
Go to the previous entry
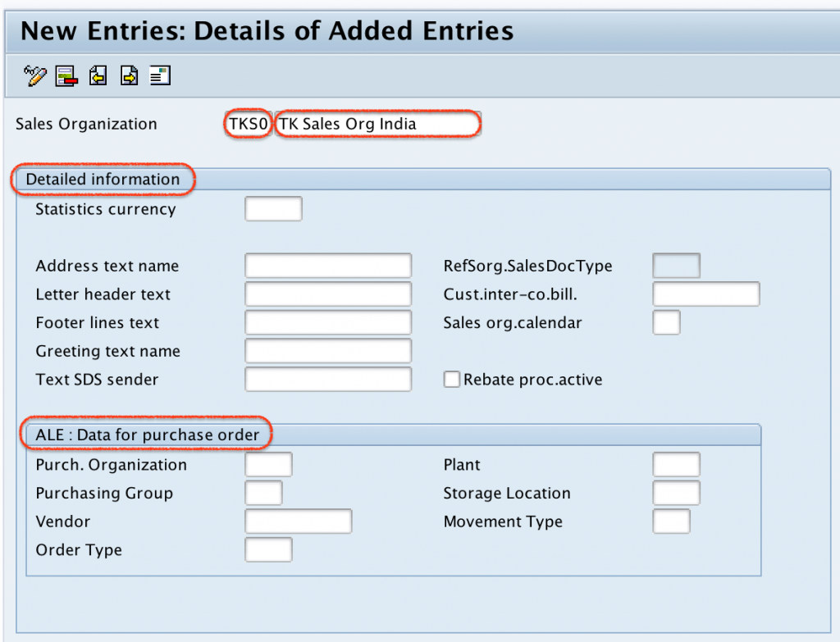click(98, 75)
